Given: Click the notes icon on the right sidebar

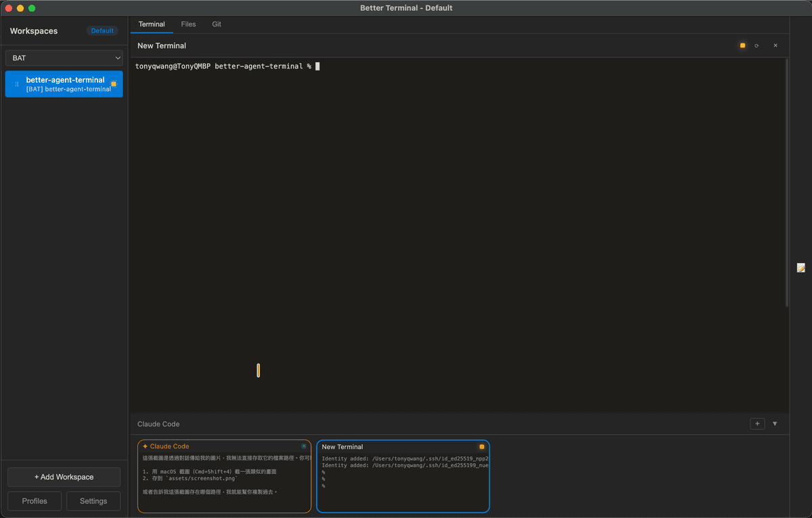Looking at the screenshot, I should (801, 268).
